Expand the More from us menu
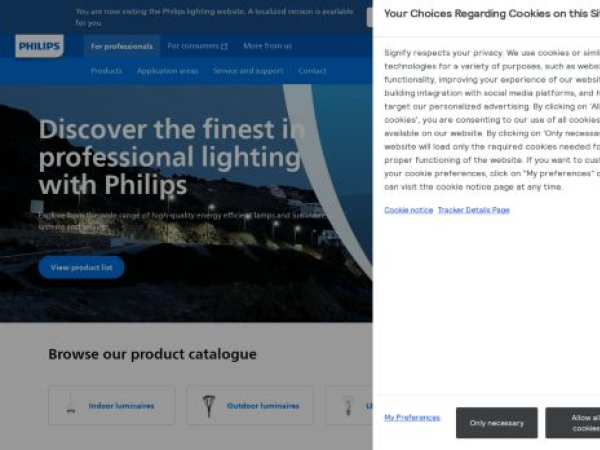The image size is (600, 450). pyautogui.click(x=267, y=46)
